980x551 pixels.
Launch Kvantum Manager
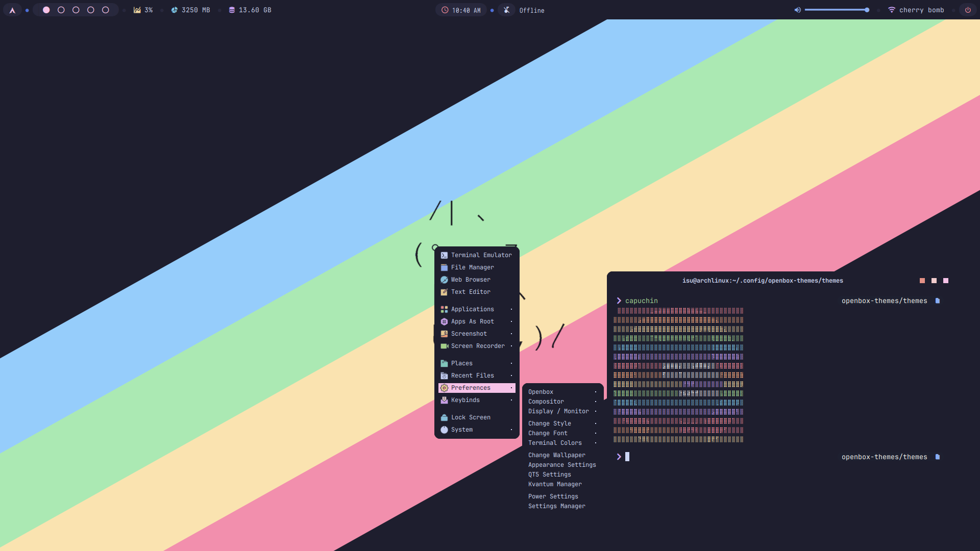(555, 484)
